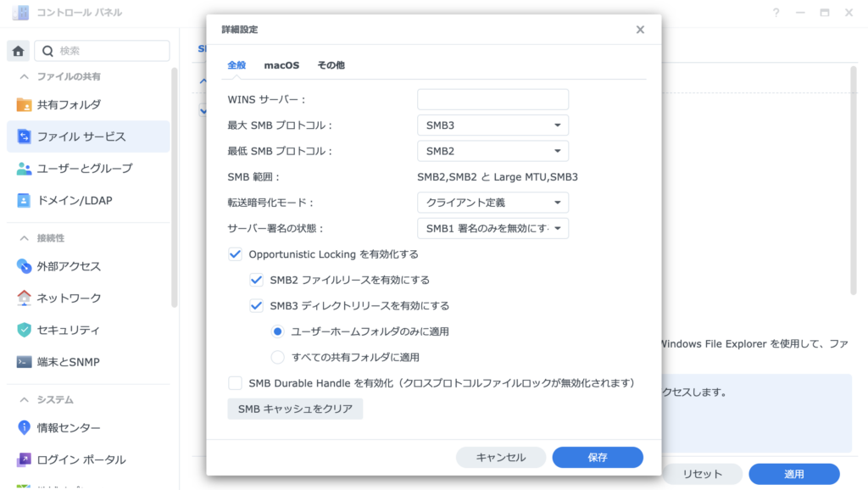Open 最大 SMB プロトコル dropdown
The image size is (868, 490).
(492, 125)
